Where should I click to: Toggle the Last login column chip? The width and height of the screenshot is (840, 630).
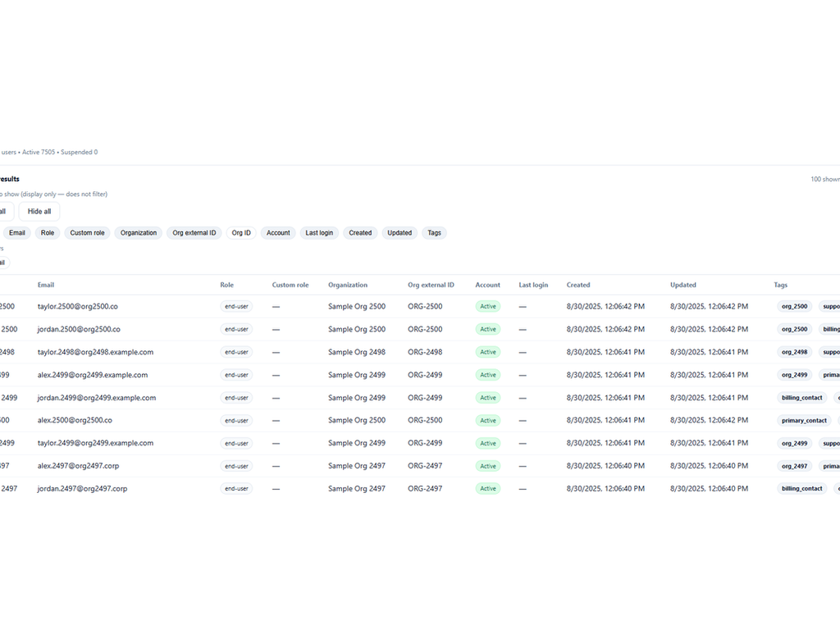tap(319, 233)
